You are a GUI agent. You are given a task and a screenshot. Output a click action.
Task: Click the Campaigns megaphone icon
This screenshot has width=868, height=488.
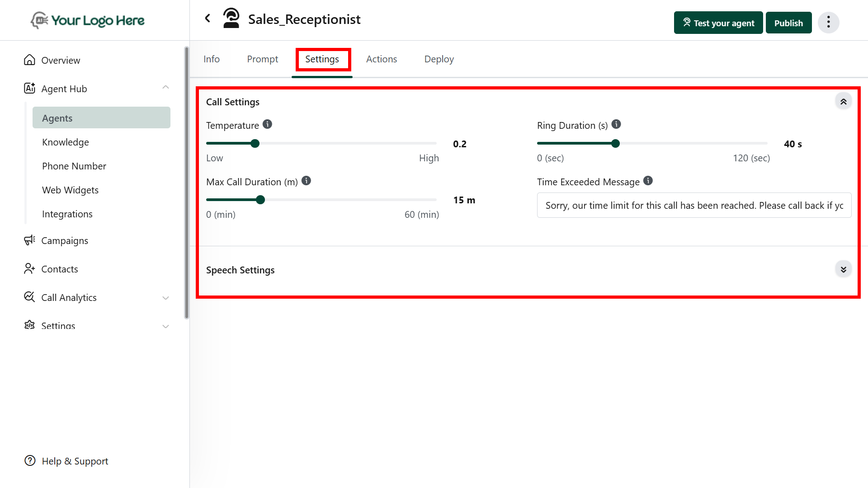coord(29,240)
